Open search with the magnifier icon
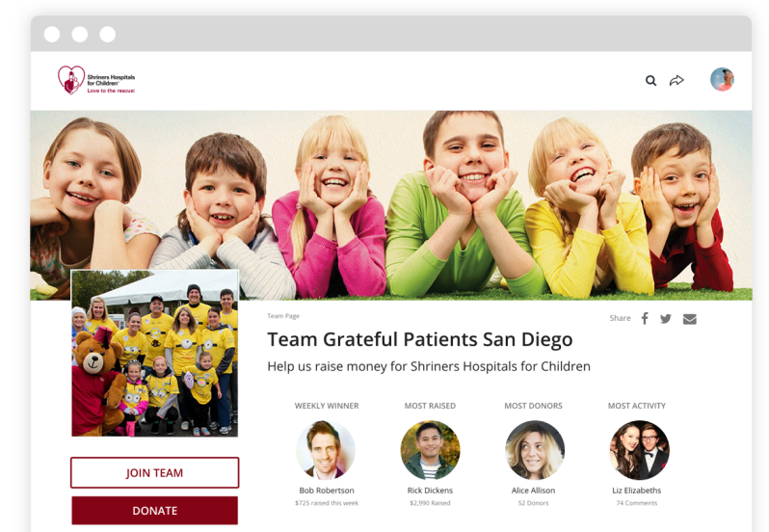Screen dimensions: 769x532 click(x=650, y=80)
